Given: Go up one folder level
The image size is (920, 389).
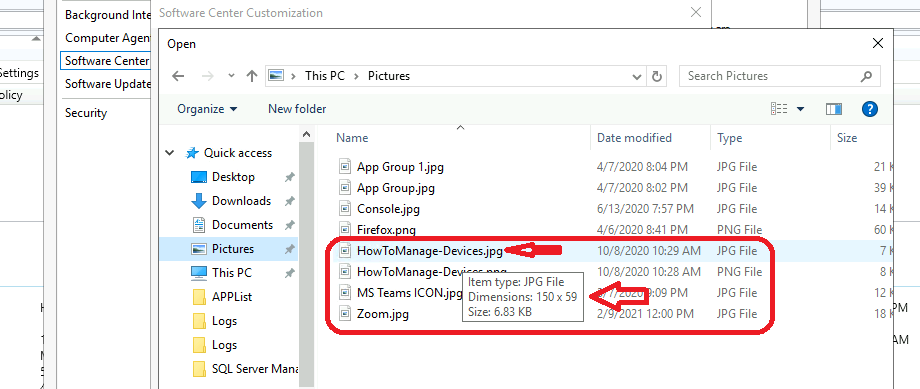Looking at the screenshot, I should click(252, 76).
